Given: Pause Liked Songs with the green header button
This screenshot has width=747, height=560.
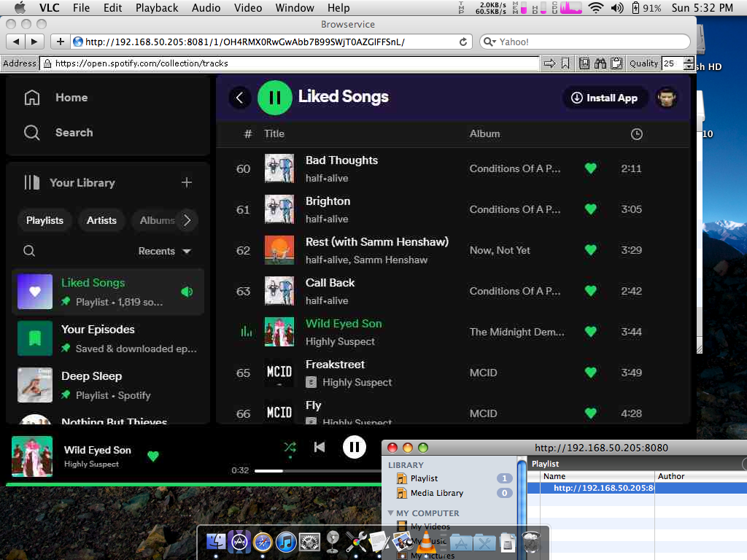Looking at the screenshot, I should [275, 98].
